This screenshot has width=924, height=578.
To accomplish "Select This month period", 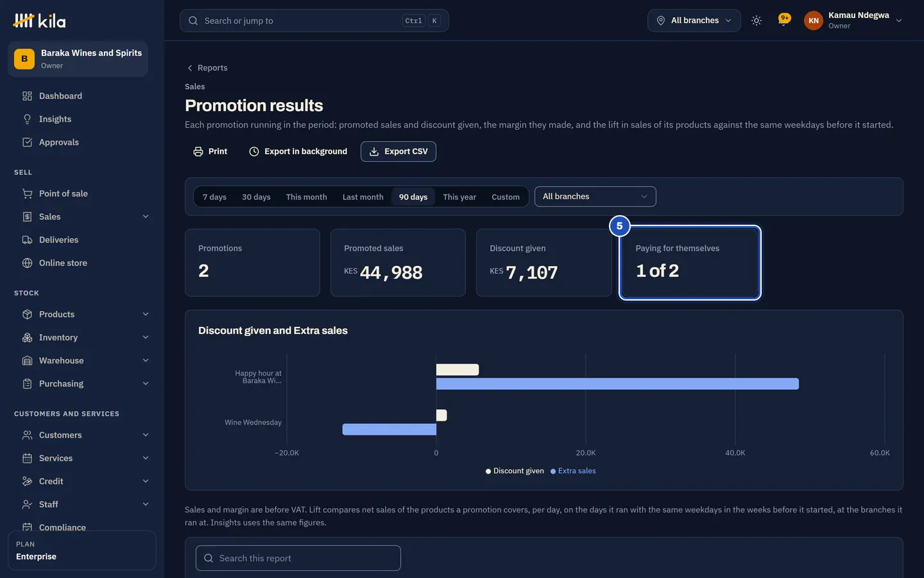I will [306, 197].
